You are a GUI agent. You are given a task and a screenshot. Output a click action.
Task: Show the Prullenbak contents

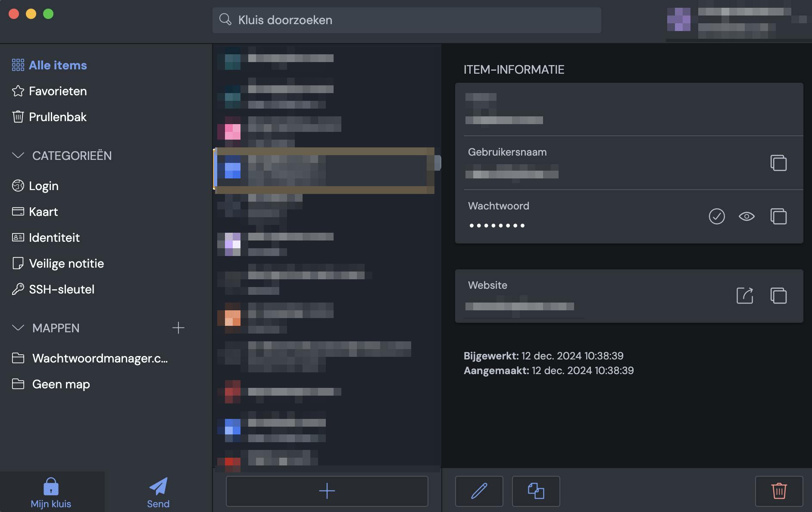[x=57, y=117]
